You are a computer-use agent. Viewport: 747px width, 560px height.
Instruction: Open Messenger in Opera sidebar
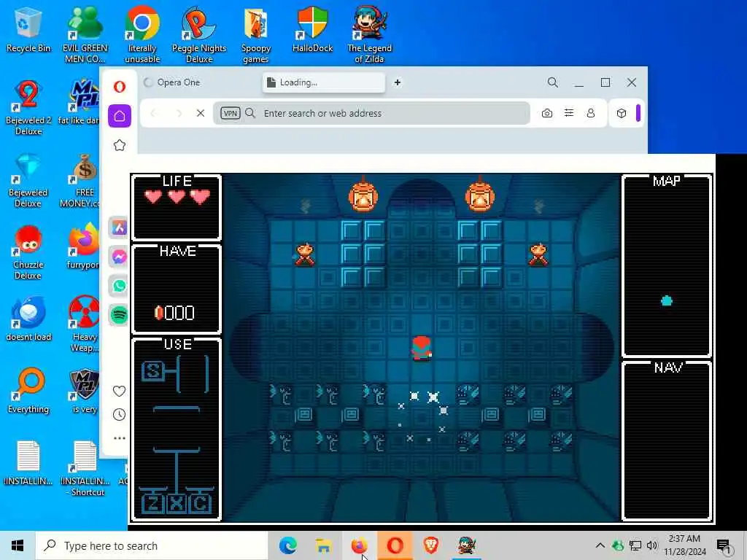pyautogui.click(x=119, y=257)
